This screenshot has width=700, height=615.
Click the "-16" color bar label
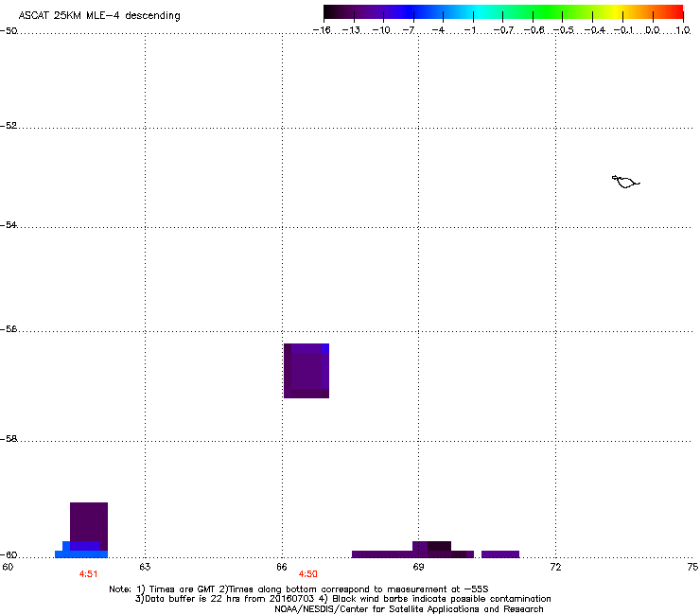point(322,30)
